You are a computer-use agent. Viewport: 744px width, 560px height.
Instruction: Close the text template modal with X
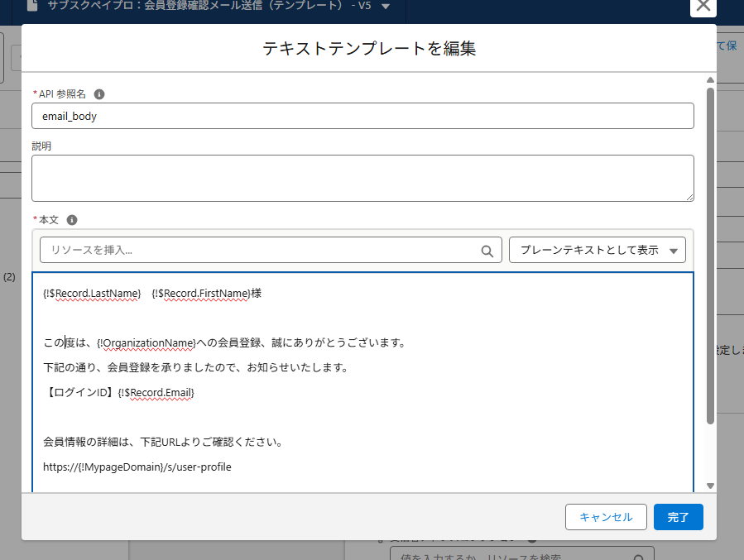click(x=703, y=6)
